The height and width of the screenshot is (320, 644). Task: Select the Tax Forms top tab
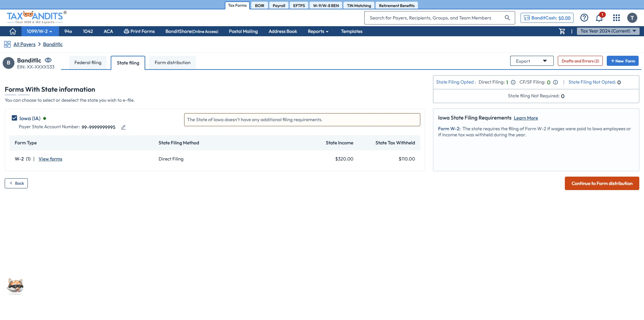click(237, 5)
